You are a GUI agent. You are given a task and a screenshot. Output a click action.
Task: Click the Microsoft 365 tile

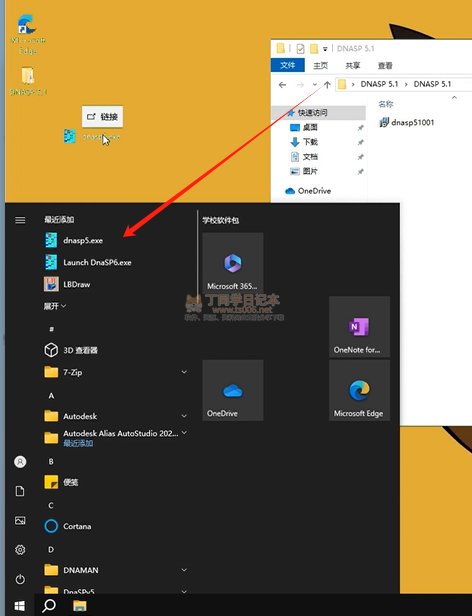pos(233,263)
